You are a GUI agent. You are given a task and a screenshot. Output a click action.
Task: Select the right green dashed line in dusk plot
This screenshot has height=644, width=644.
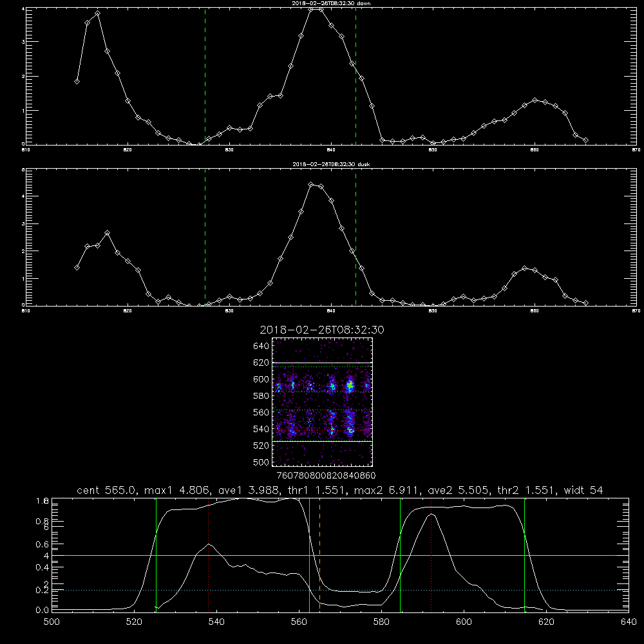[x=355, y=237]
